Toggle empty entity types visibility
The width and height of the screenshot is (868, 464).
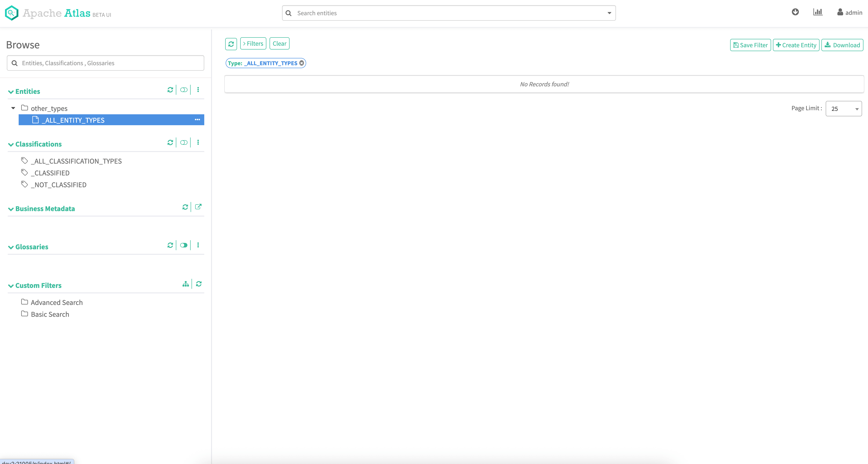tap(184, 90)
